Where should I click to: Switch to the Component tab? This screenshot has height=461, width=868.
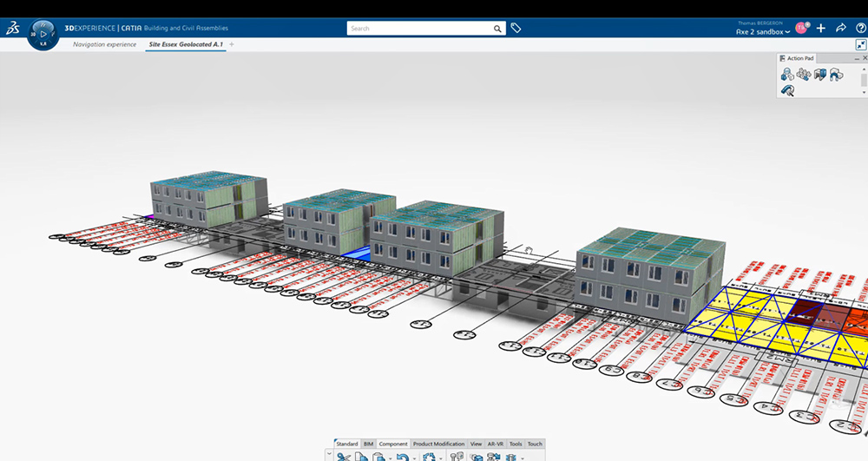point(393,444)
